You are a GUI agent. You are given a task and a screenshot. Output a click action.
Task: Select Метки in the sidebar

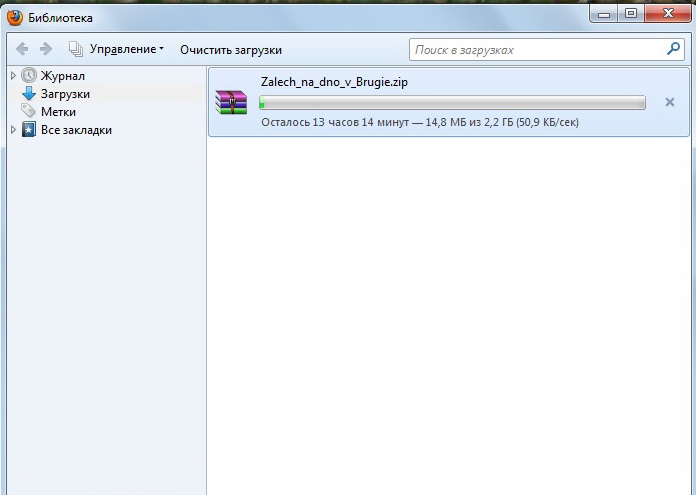pos(58,112)
